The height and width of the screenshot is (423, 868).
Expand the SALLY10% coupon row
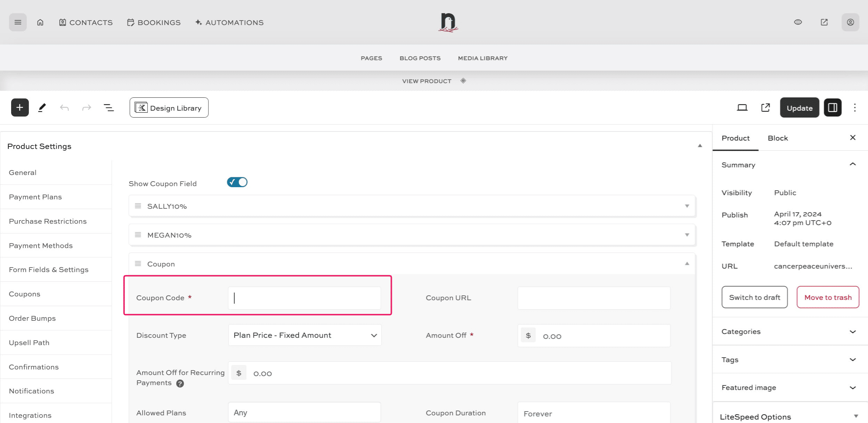(687, 206)
